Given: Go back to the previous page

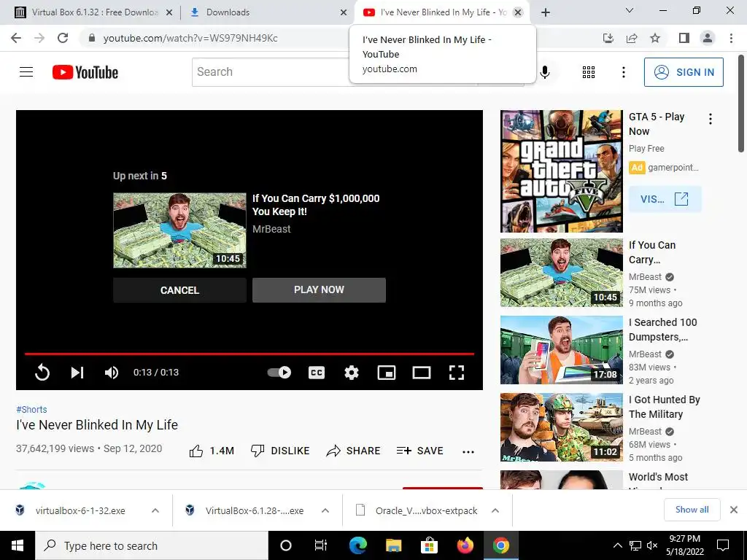Looking at the screenshot, I should (16, 38).
